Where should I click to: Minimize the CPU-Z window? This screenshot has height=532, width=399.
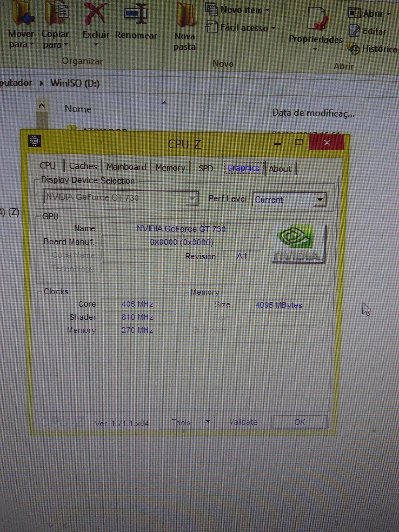tap(277, 143)
